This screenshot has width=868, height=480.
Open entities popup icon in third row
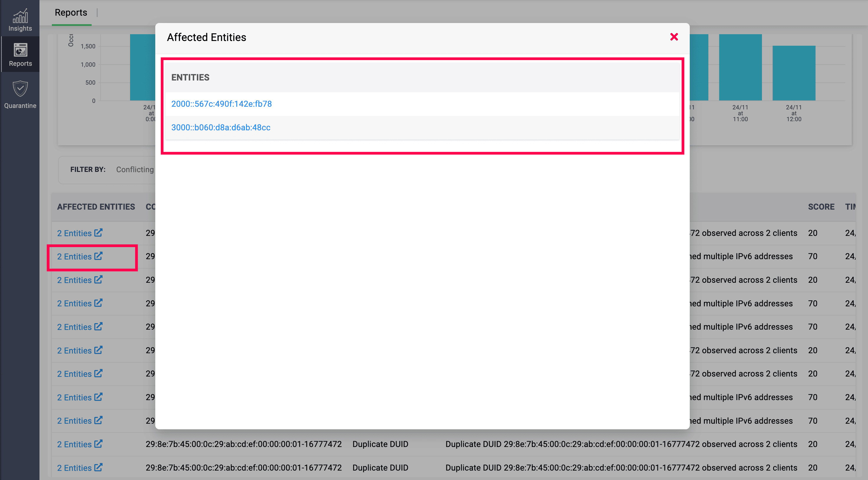click(x=98, y=280)
